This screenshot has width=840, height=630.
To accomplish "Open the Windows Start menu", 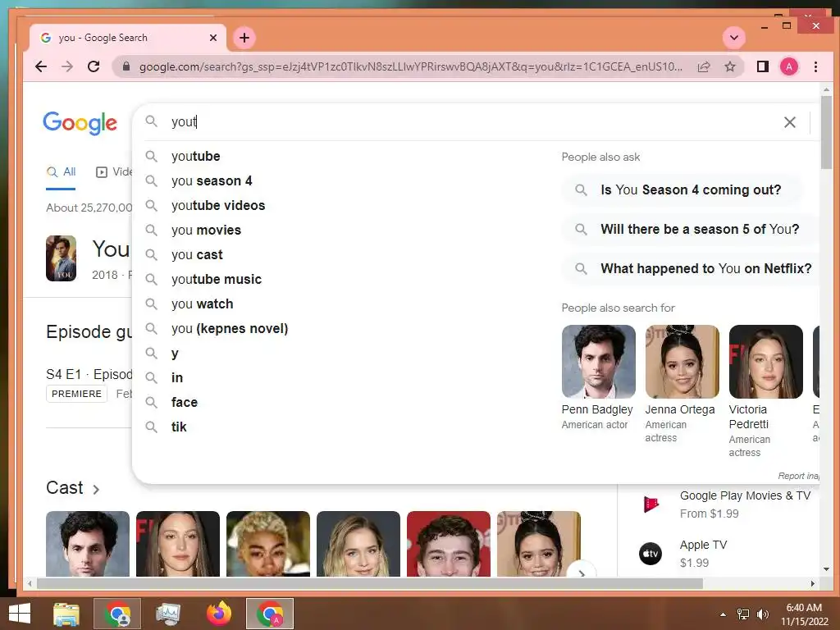I will (20, 614).
